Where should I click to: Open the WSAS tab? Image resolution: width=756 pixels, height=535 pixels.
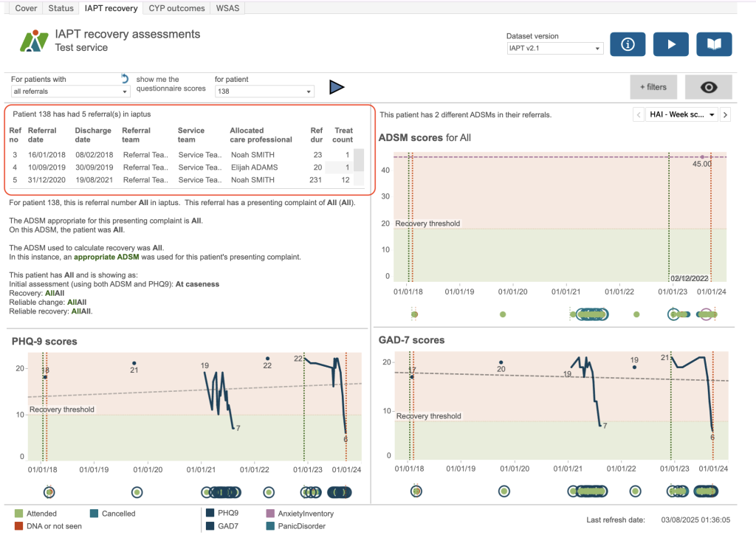pyautogui.click(x=227, y=8)
